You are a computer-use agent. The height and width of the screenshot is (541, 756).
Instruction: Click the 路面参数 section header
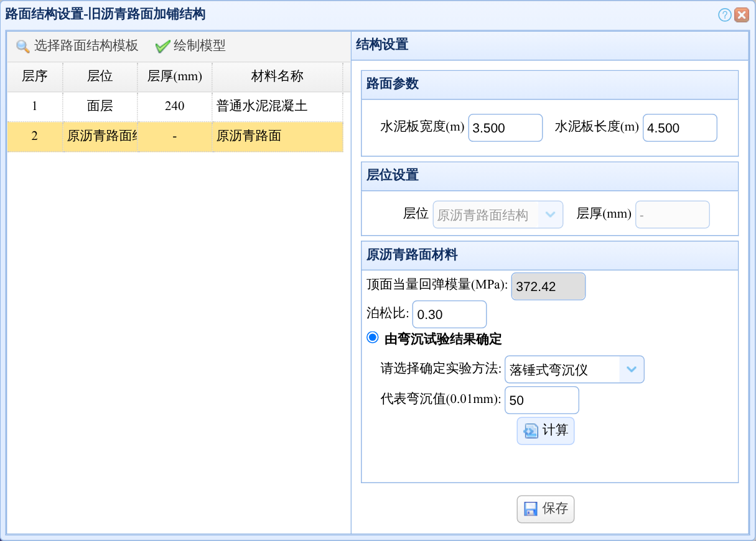(549, 85)
